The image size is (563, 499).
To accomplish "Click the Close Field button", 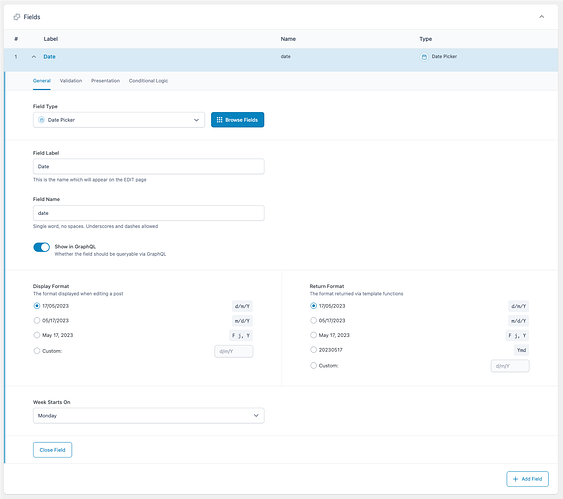I will [x=52, y=450].
